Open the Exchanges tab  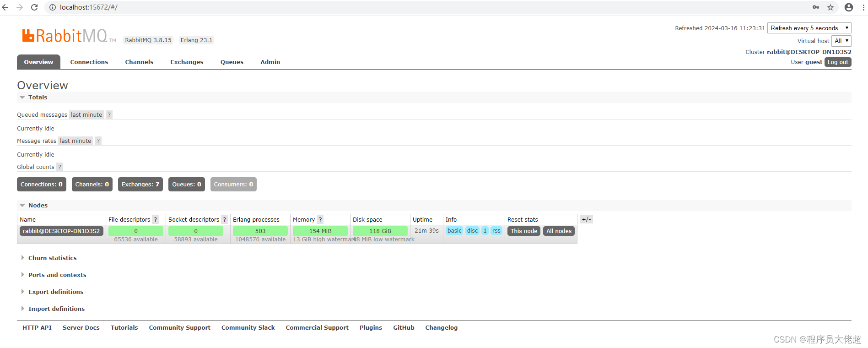click(x=187, y=62)
